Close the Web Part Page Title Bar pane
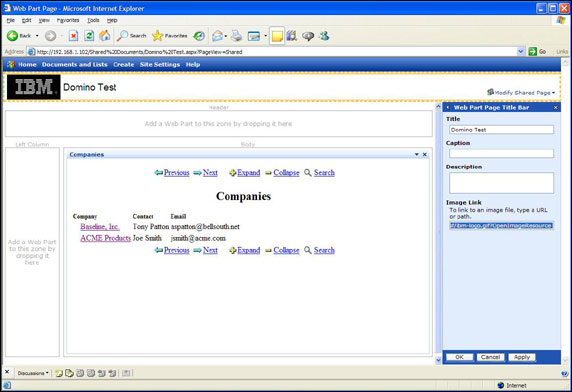 (556, 107)
